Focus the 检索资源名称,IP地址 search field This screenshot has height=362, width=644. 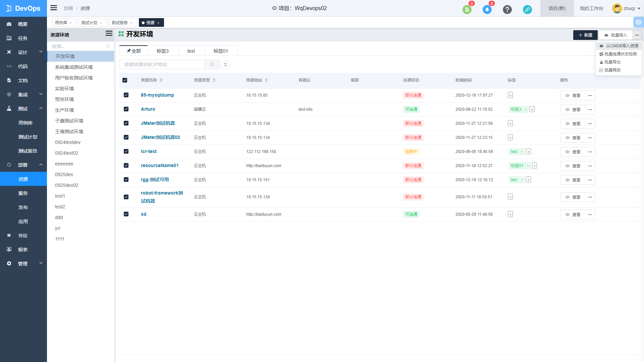162,64
